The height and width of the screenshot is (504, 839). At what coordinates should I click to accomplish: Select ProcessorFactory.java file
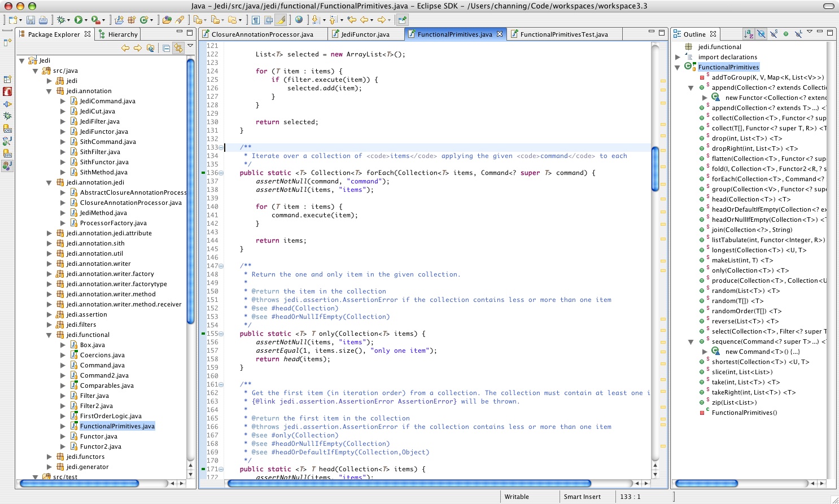(x=113, y=223)
